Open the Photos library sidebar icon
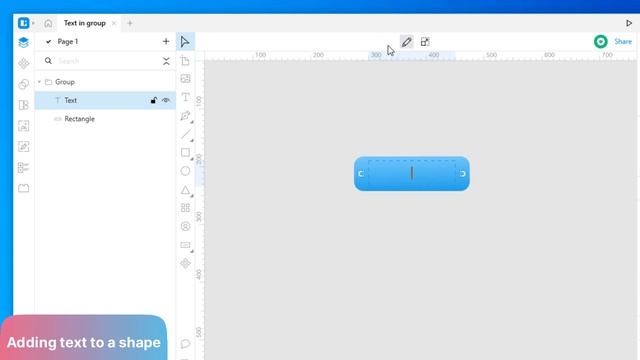Image resolution: width=640 pixels, height=360 pixels. [24, 126]
